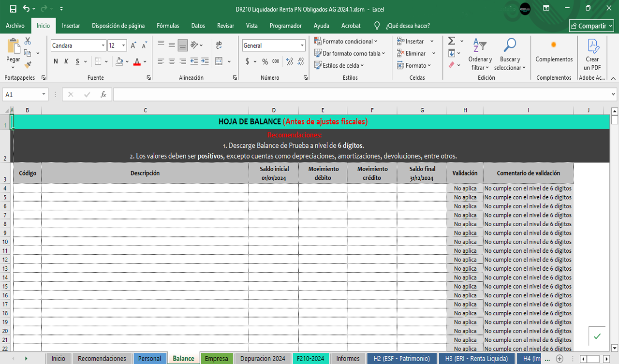Open the General number format dropdown

[302, 45]
